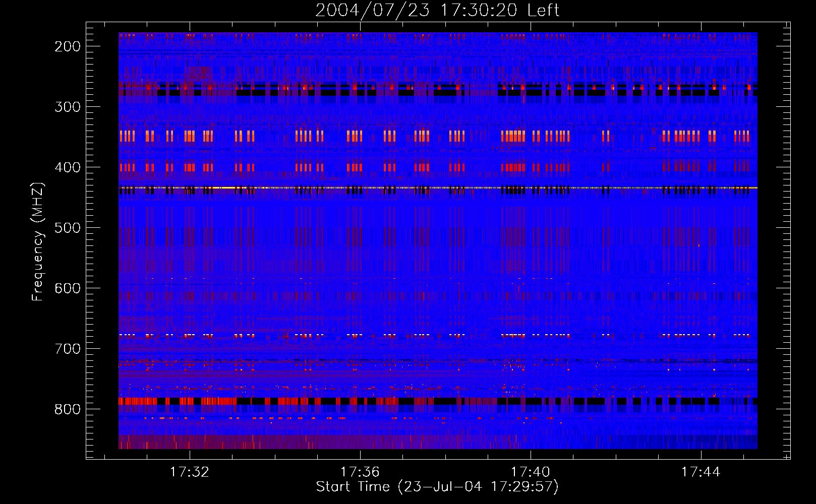Select the 17:36 time tick label
Viewport: 816px width, 504px height.
(360, 472)
